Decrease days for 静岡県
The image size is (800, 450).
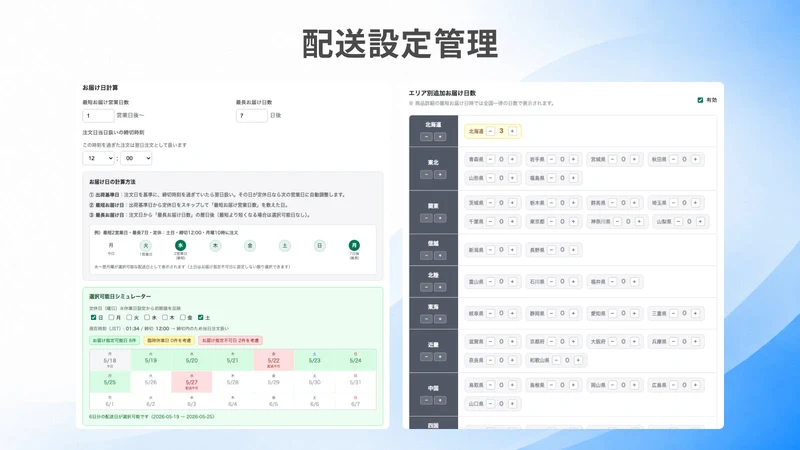(x=552, y=313)
